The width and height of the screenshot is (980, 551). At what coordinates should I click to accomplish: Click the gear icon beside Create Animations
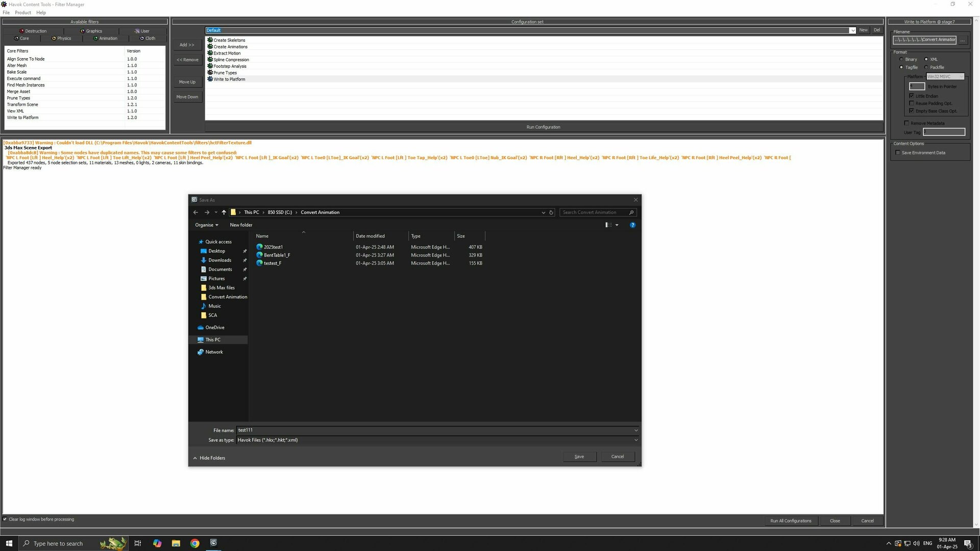210,46
